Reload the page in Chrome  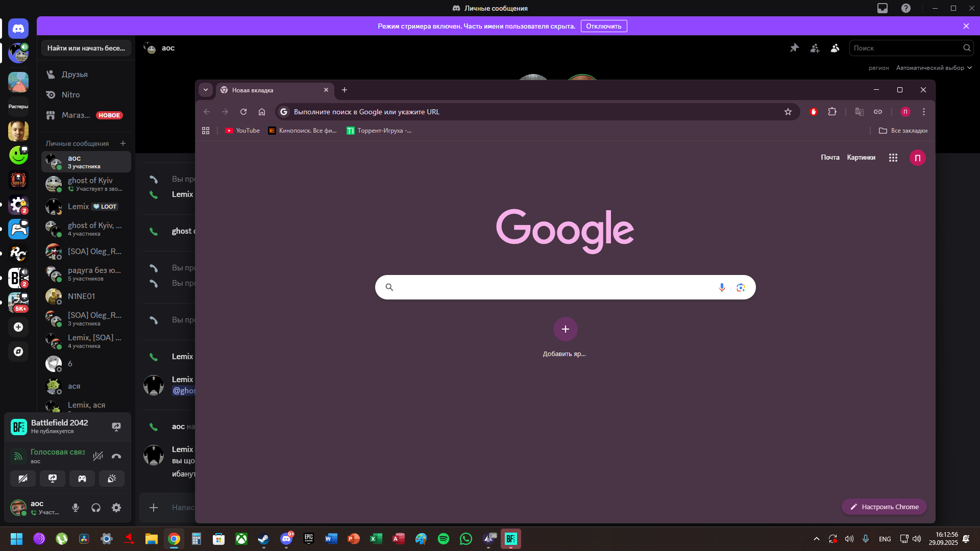(x=243, y=112)
